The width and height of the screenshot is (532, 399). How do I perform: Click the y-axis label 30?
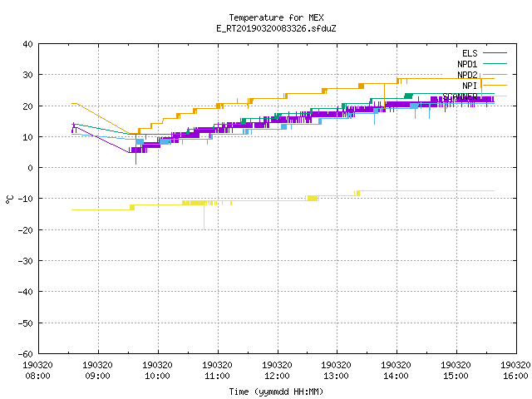click(27, 75)
